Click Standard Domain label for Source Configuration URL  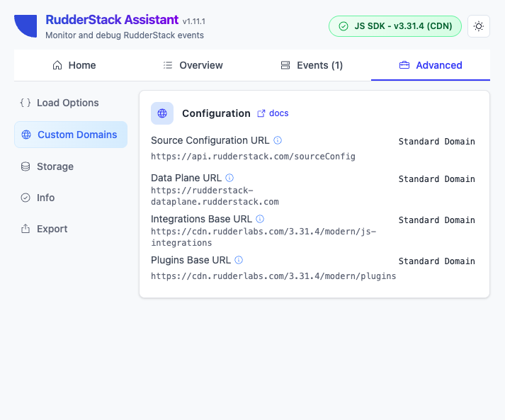[437, 142]
